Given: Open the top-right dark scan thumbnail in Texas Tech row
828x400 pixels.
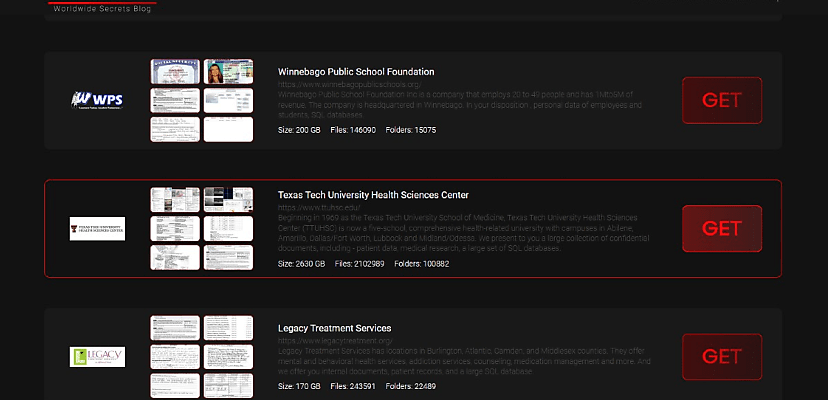Looking at the screenshot, I should [228, 200].
